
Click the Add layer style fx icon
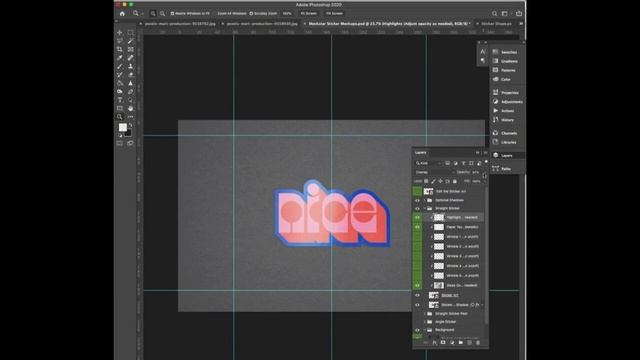(434, 343)
